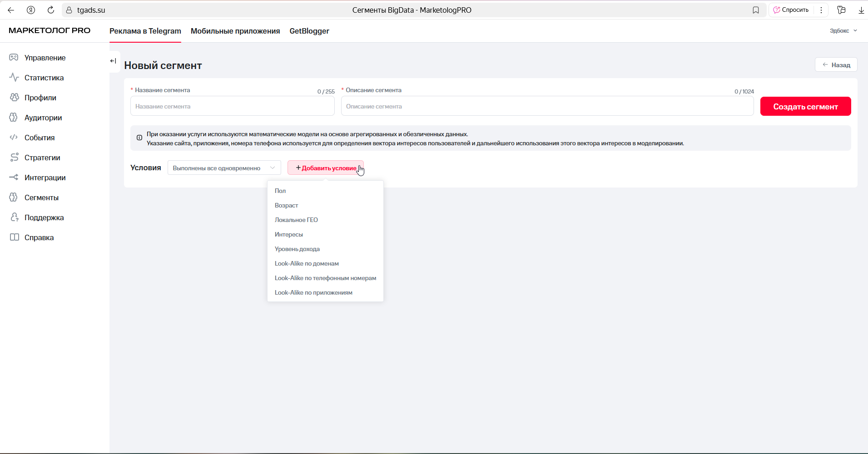Expand the 'Выполнены все одновременно' conditions dropdown
Screen dimensions: 868x454
pyautogui.click(x=224, y=168)
